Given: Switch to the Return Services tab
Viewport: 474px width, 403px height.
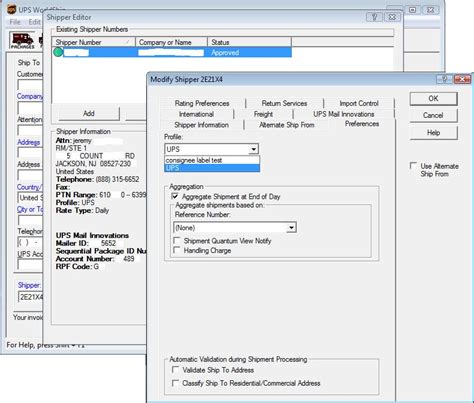Looking at the screenshot, I should click(x=284, y=103).
